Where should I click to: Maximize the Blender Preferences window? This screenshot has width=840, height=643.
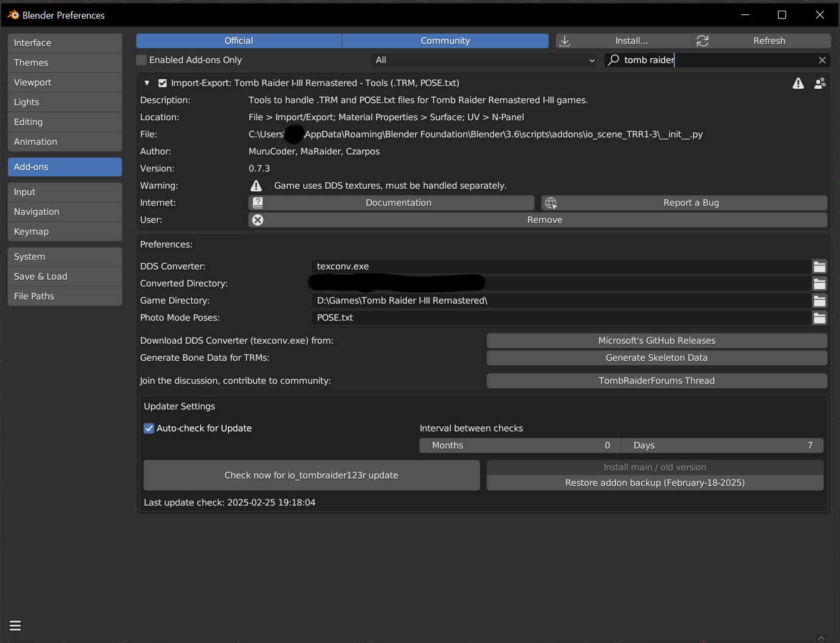click(x=782, y=15)
